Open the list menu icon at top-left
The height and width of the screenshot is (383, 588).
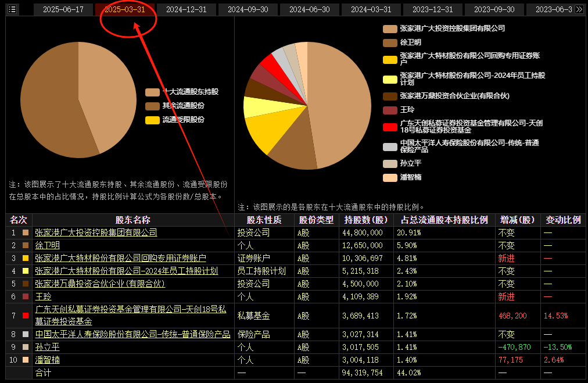12,9
